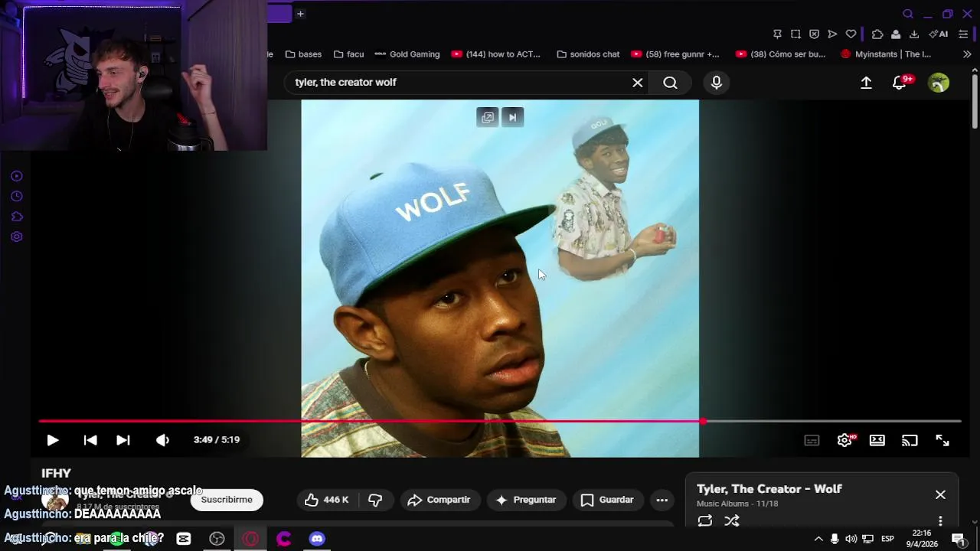Toggle the ad blocker shield icon
Image resolution: width=980 pixels, height=551 pixels.
coord(814,34)
